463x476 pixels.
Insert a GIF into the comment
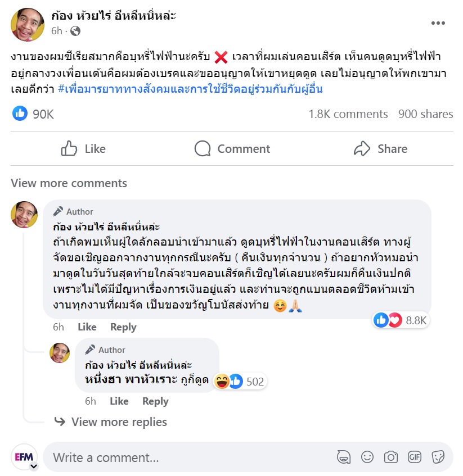point(415,457)
